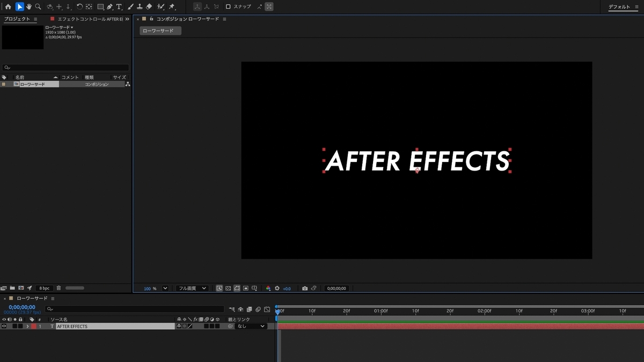Enable the スナップ snapping checkbox

point(228,6)
